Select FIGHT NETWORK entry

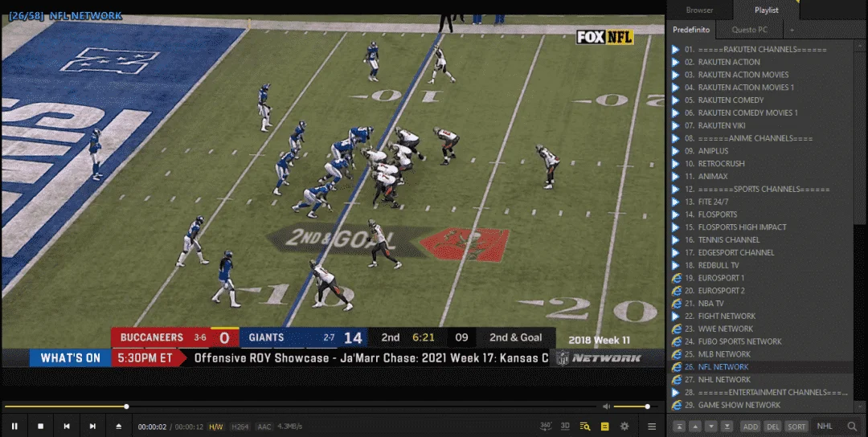762,317
